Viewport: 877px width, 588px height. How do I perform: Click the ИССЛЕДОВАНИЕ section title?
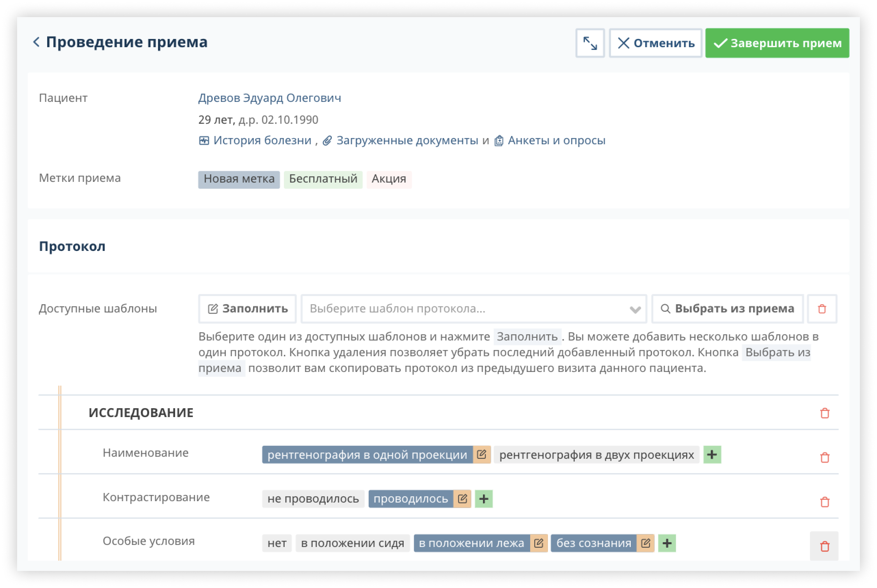(141, 413)
